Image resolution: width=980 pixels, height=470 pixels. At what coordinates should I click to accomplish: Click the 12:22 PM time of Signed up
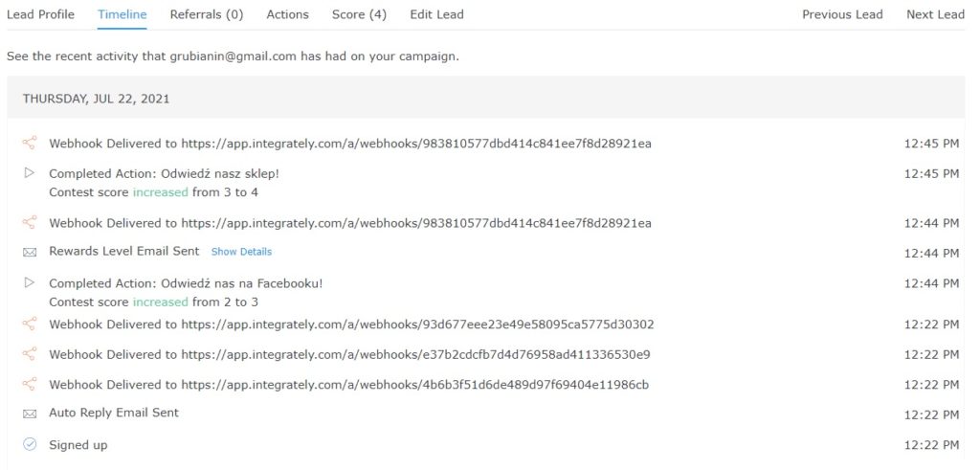931,446
